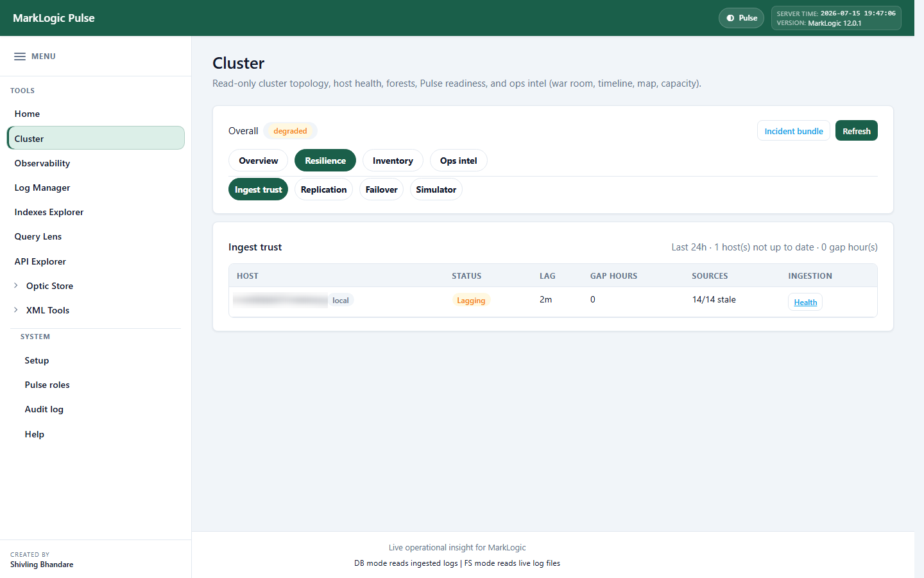The height and width of the screenshot is (578, 924).
Task: Switch to the Replication sub-tab
Action: click(x=323, y=189)
